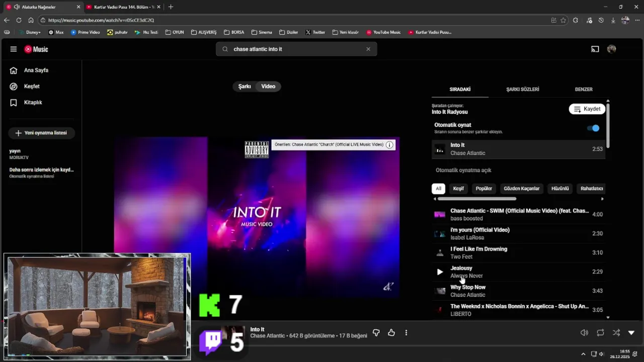Open more actions menu for Into It
The height and width of the screenshot is (362, 644).
point(406,333)
